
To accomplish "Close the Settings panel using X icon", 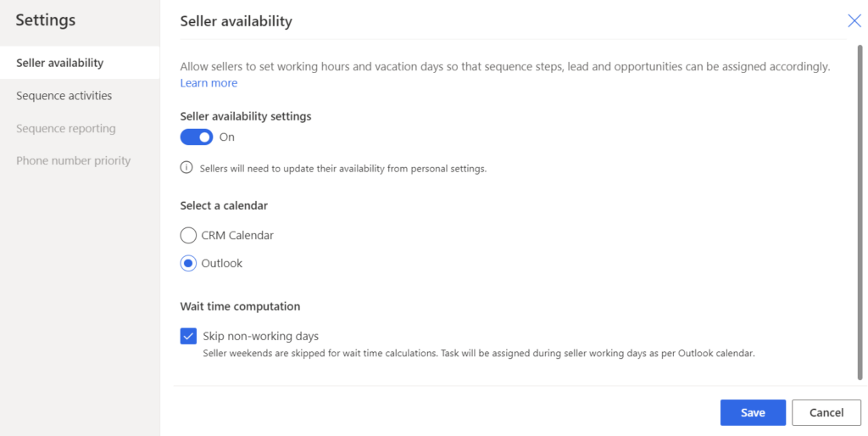I will pos(854,21).
